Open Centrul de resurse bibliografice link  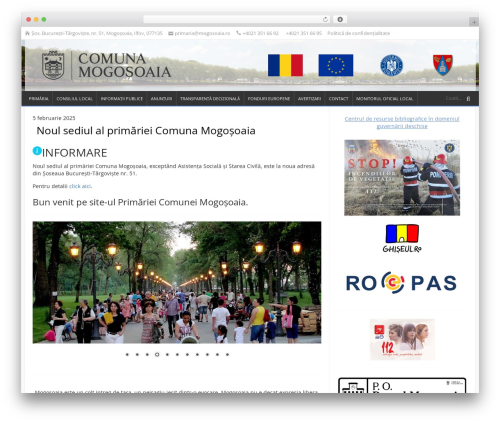point(402,122)
